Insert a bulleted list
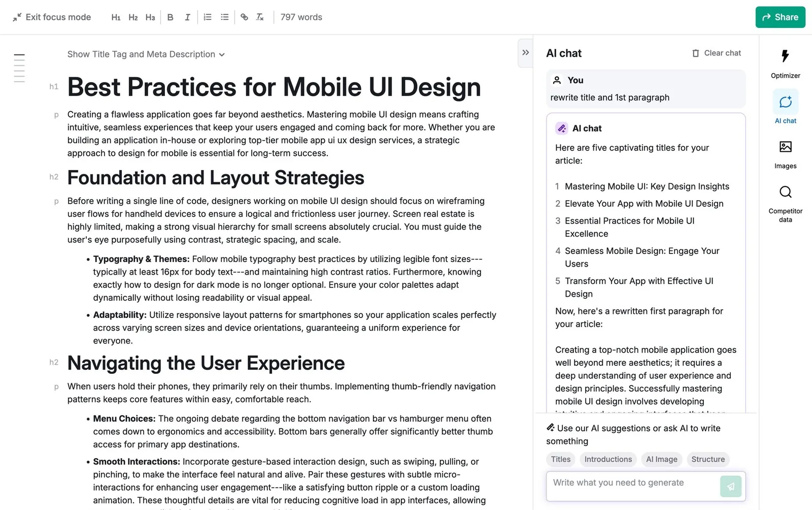This screenshot has width=812, height=510. click(225, 17)
